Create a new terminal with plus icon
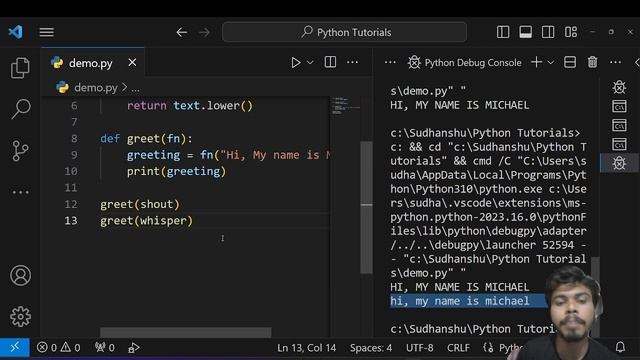This screenshot has height=360, width=640. pos(536,62)
